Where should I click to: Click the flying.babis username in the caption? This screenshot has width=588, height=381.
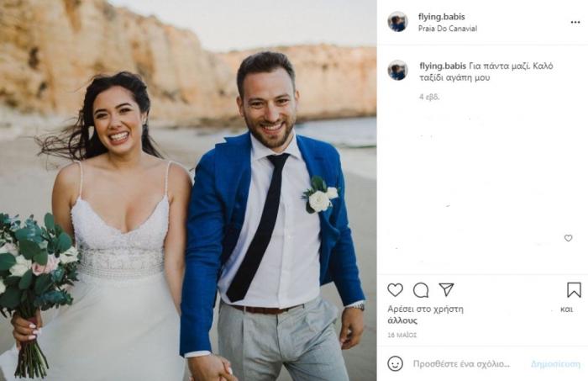pos(443,66)
